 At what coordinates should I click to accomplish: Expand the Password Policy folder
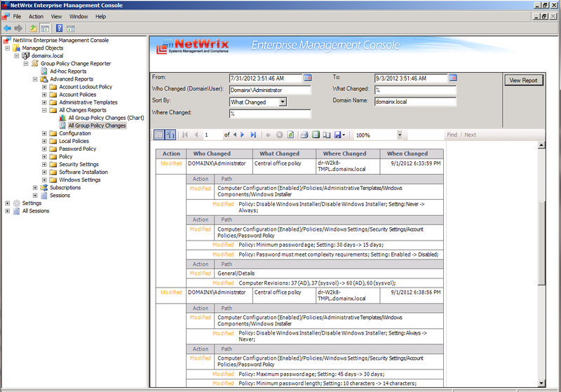click(x=44, y=149)
